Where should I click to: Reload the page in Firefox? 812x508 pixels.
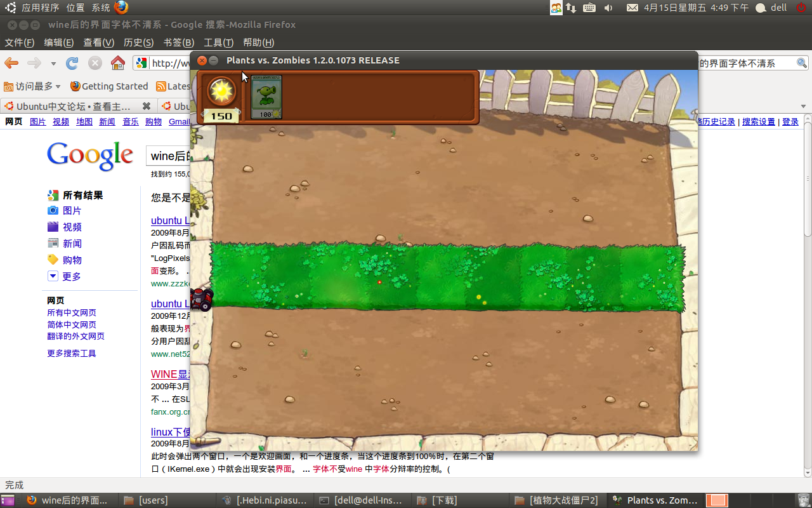72,63
